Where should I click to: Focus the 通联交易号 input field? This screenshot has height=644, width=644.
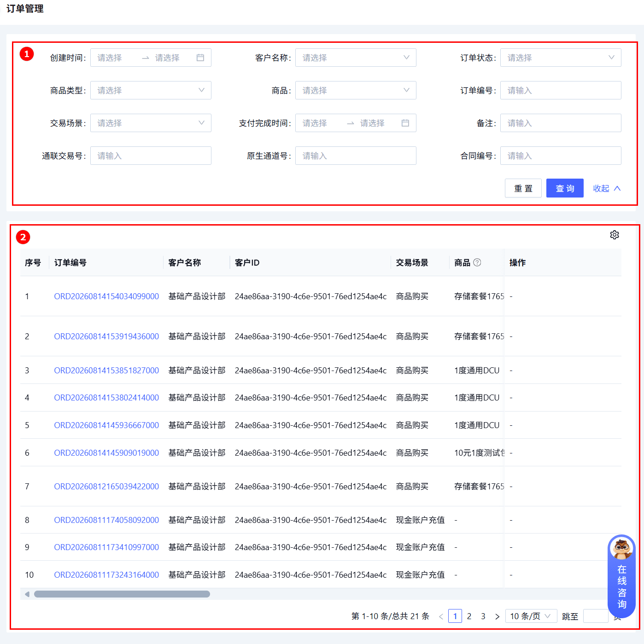pos(151,156)
